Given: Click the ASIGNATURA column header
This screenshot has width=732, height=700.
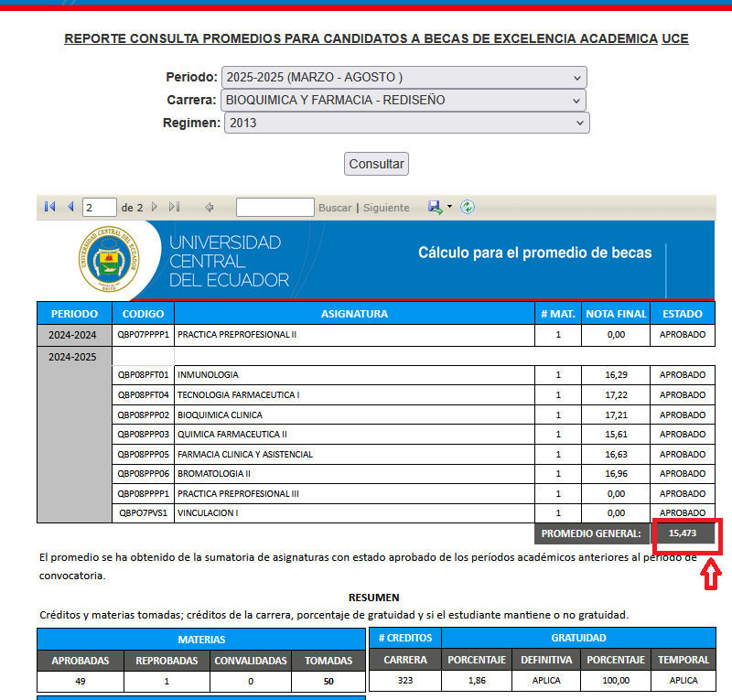Looking at the screenshot, I should (354, 314).
